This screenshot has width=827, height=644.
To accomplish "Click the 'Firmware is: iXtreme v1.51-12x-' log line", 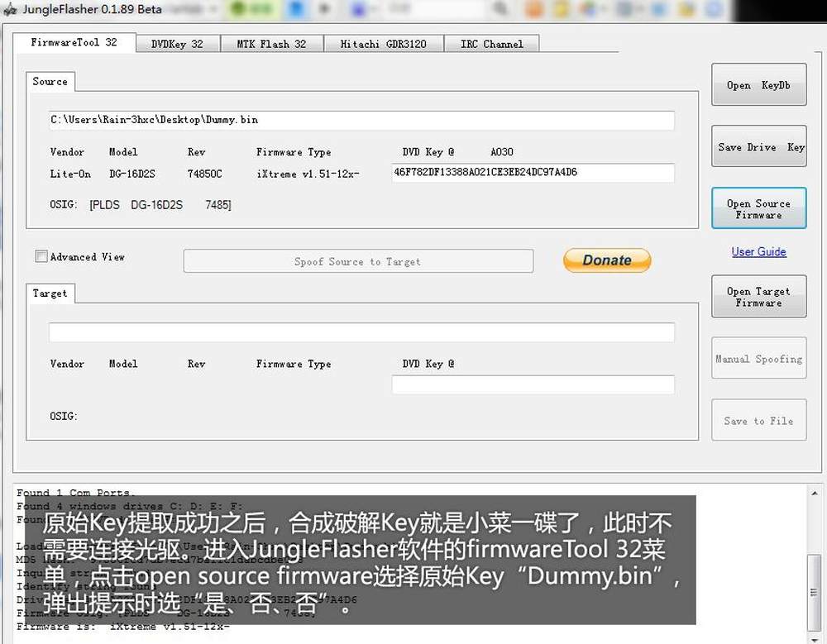I will pyautogui.click(x=122, y=626).
